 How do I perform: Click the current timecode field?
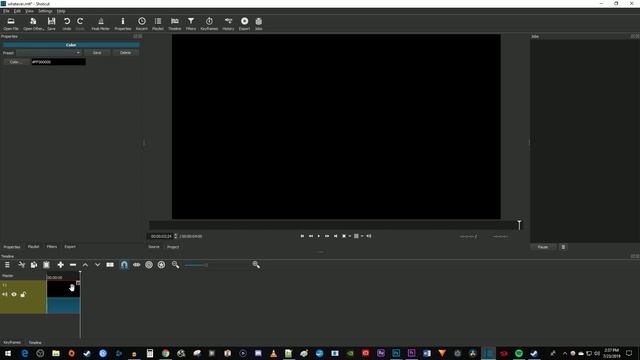[x=161, y=236]
